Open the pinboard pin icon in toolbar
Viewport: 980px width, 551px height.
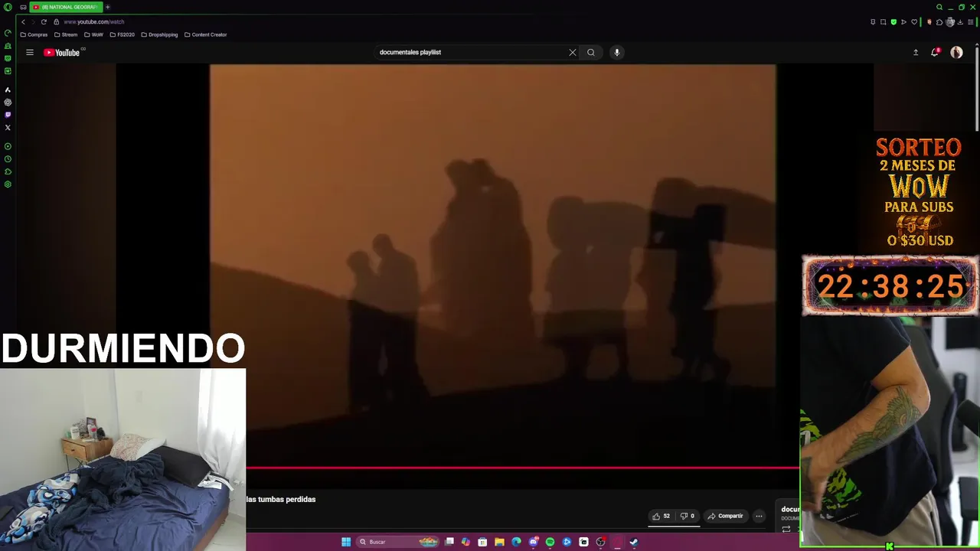click(x=873, y=21)
